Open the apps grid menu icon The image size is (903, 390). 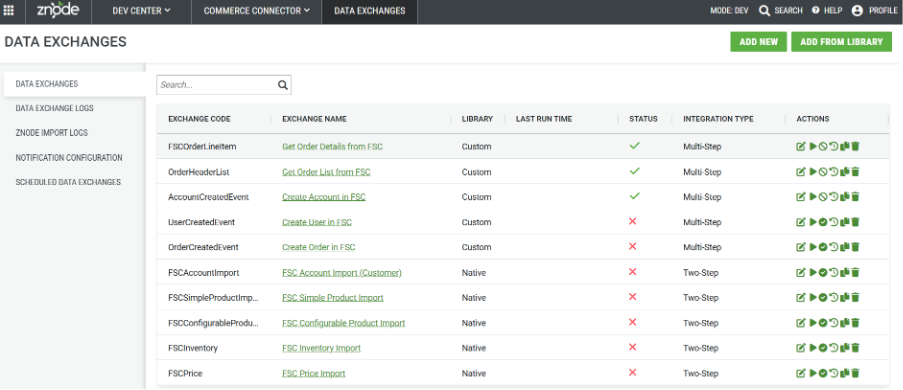pos(9,10)
